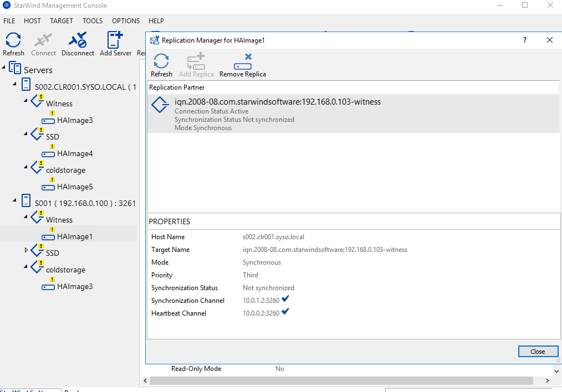
Task: Select the S002.CLR001.SYSO.LOCAL server icon
Action: (x=26, y=85)
